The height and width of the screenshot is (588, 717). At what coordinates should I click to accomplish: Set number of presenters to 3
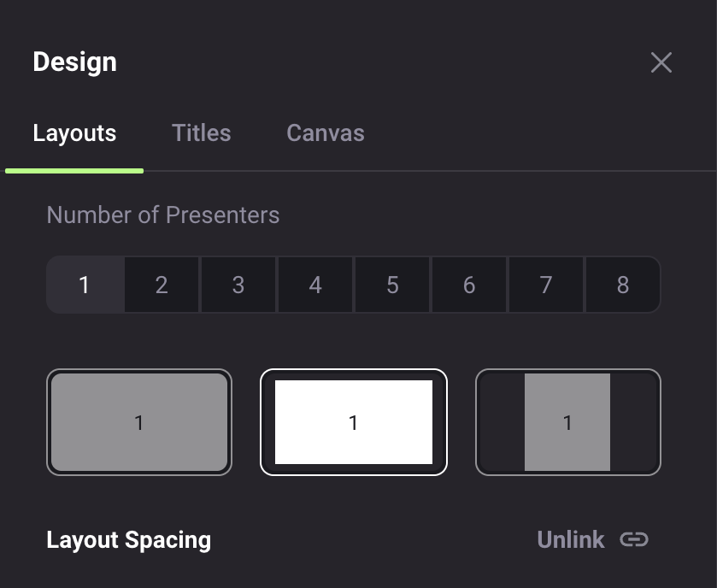238,285
